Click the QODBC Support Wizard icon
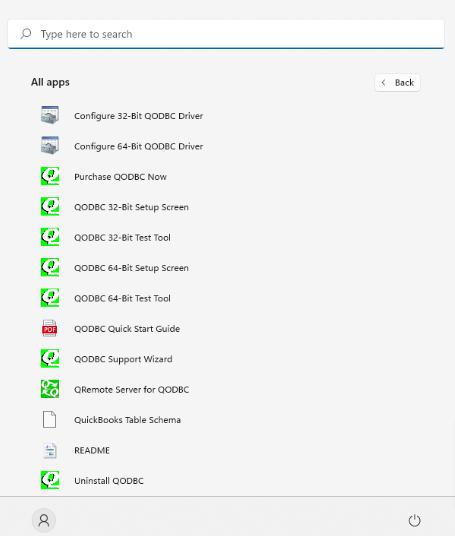The height and width of the screenshot is (536, 455). coord(50,359)
